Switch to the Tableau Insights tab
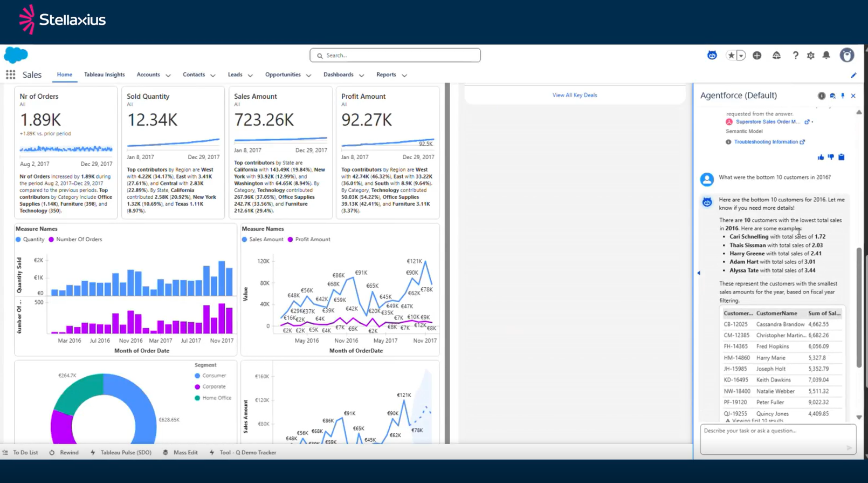The width and height of the screenshot is (868, 483). [x=104, y=74]
